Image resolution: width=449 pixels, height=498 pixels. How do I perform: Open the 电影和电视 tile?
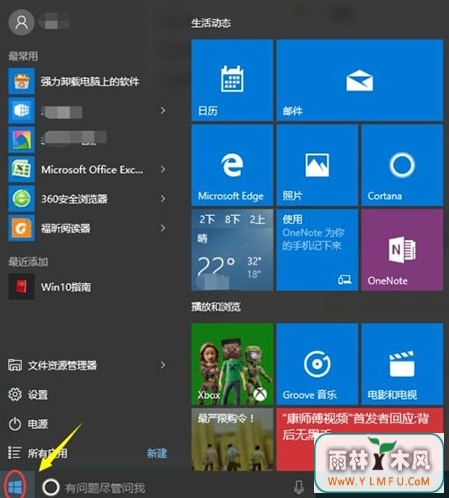click(402, 364)
